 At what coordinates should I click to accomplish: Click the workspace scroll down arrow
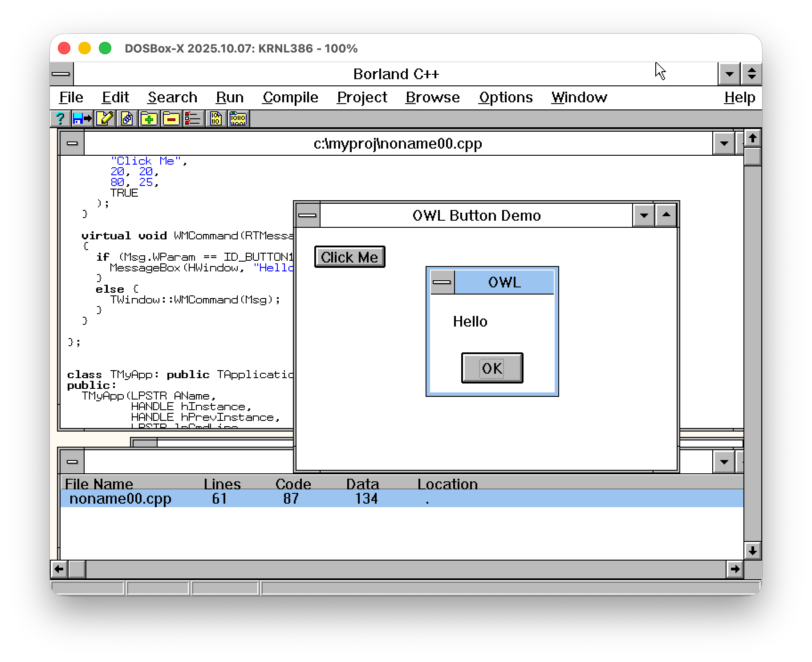[x=752, y=551]
